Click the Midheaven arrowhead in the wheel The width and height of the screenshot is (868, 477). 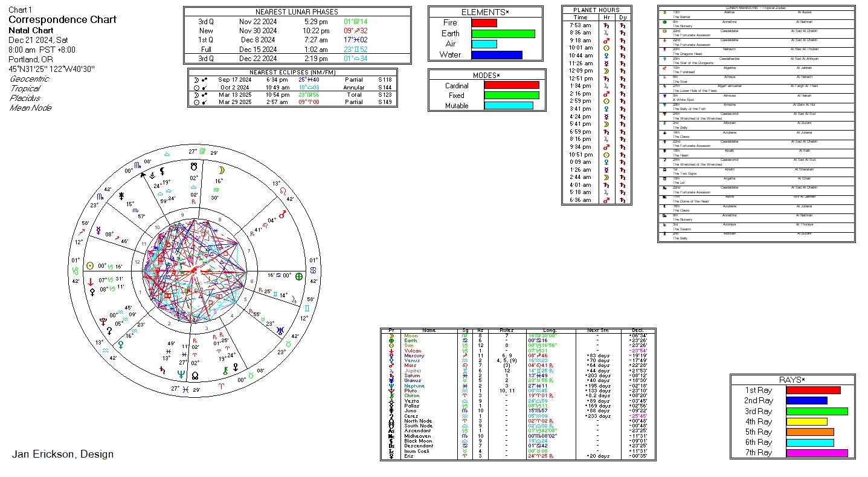click(143, 175)
